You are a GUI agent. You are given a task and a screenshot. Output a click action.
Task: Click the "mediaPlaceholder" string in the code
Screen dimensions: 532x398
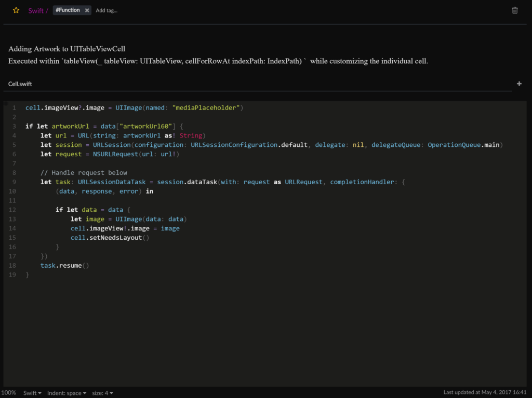(206, 108)
